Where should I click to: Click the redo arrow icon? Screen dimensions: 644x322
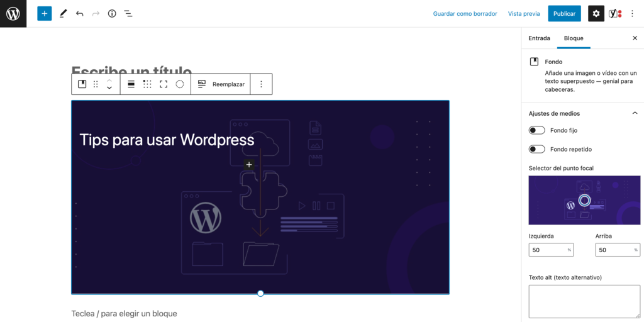coord(96,14)
